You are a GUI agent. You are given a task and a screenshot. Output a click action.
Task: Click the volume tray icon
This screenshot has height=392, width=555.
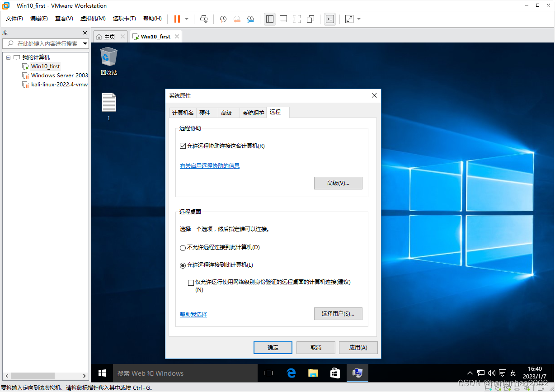point(492,373)
